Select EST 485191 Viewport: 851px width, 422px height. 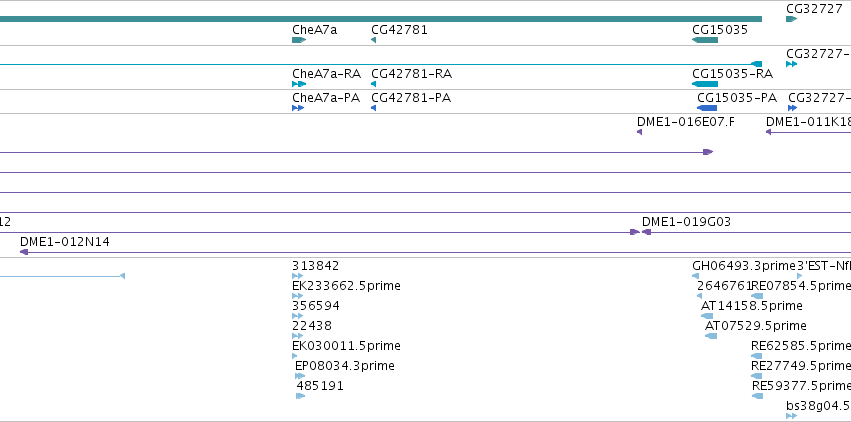click(301, 396)
